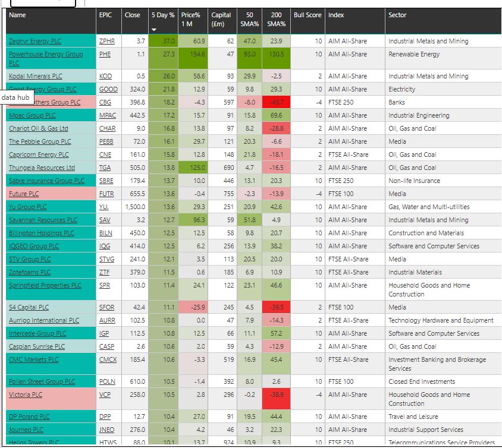Screen dimensions: 502x448
Task: Click the descending sort arrow under 5 Day %
Action: [x=154, y=30]
